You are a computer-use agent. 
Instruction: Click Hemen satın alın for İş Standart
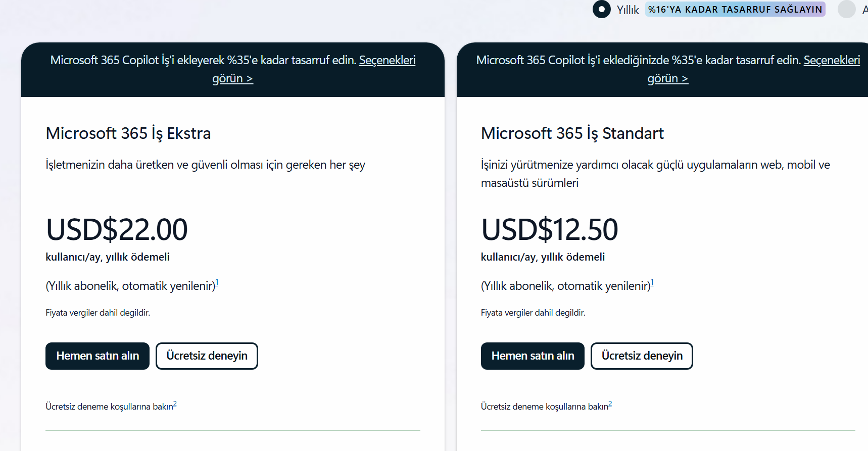click(x=533, y=356)
